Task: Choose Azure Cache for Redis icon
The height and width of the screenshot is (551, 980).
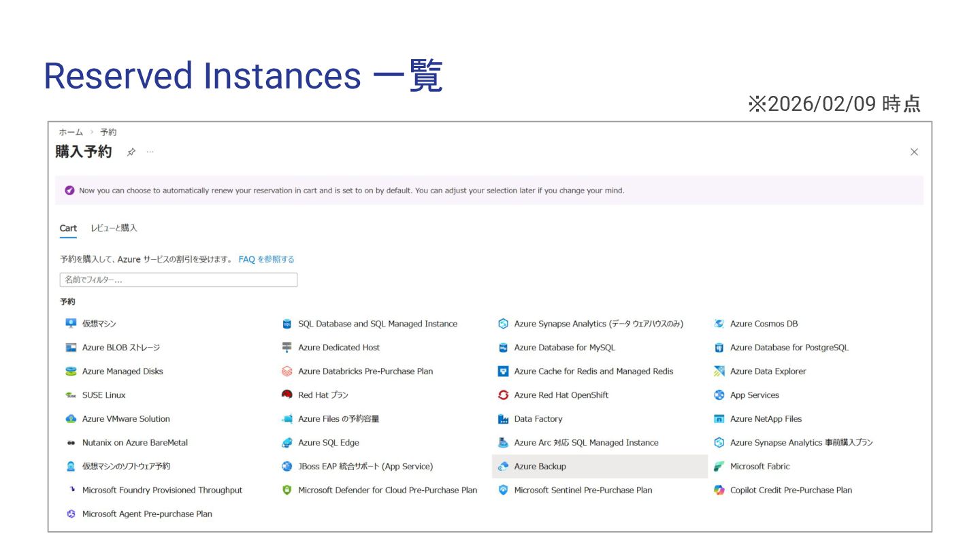Action: coord(503,371)
